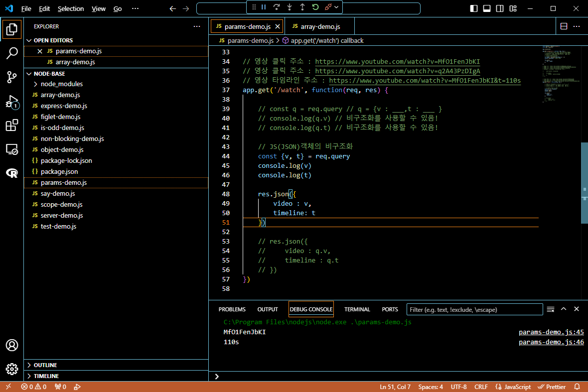Collapse the NODE-BASE folder section
Screen dimensions: 588x392
(116, 74)
